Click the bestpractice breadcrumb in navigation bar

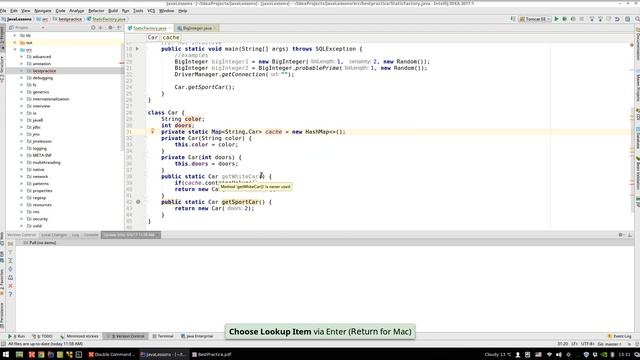[x=67, y=19]
